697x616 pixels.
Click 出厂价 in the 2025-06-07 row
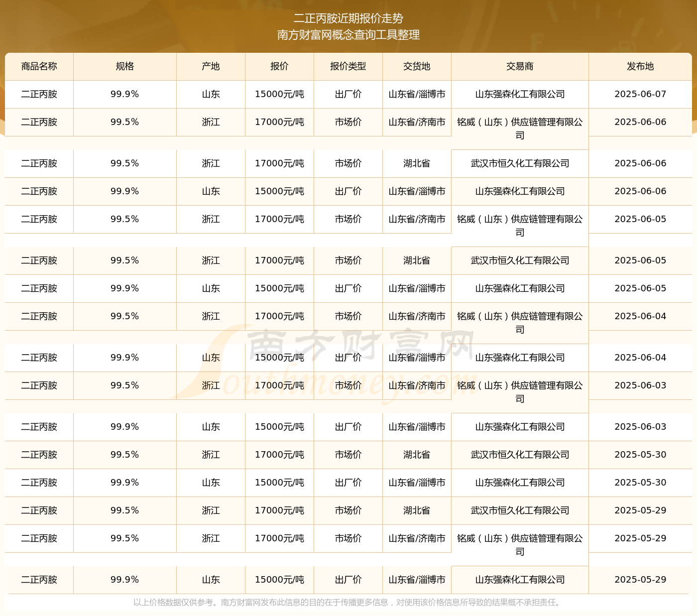[x=348, y=94]
